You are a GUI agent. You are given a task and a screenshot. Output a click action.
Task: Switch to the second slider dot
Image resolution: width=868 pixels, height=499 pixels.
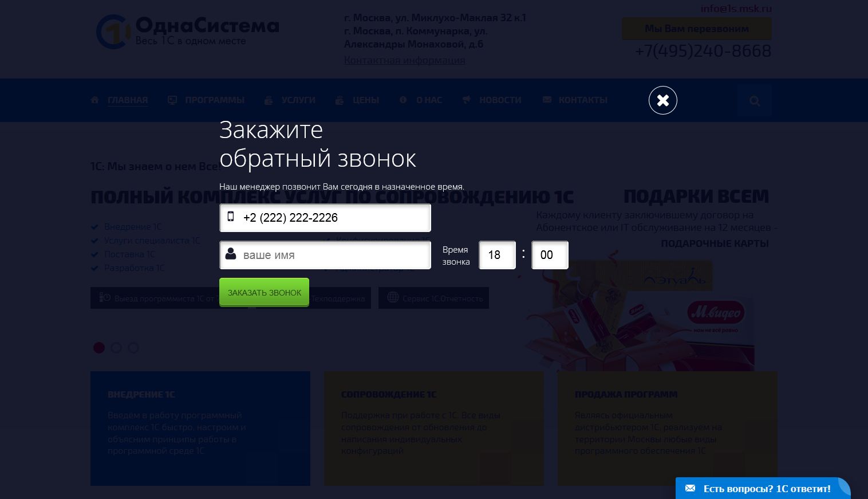point(116,348)
